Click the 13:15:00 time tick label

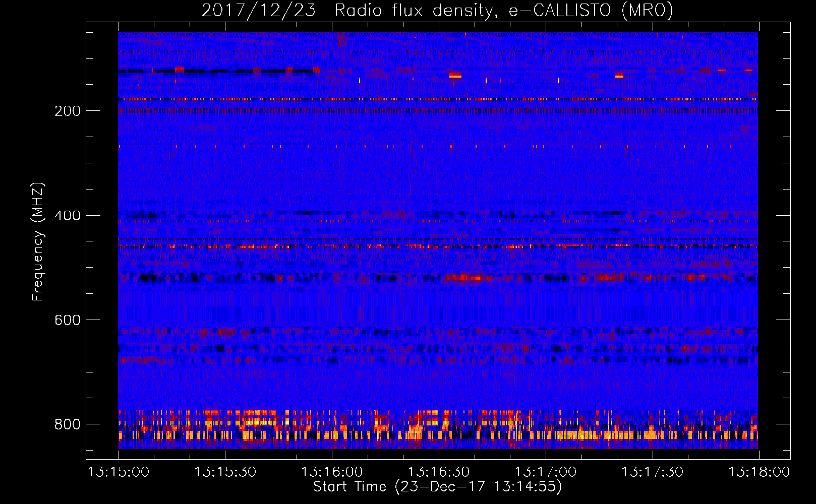(x=119, y=472)
